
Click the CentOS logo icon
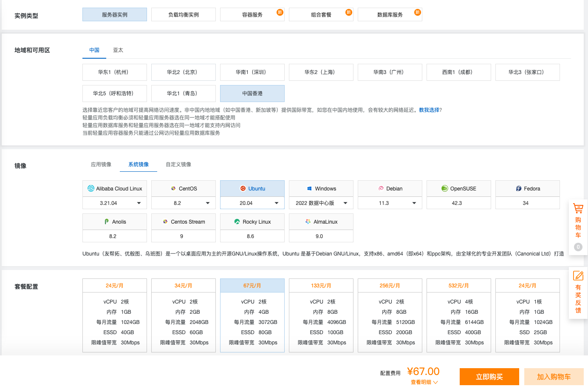tap(173, 188)
